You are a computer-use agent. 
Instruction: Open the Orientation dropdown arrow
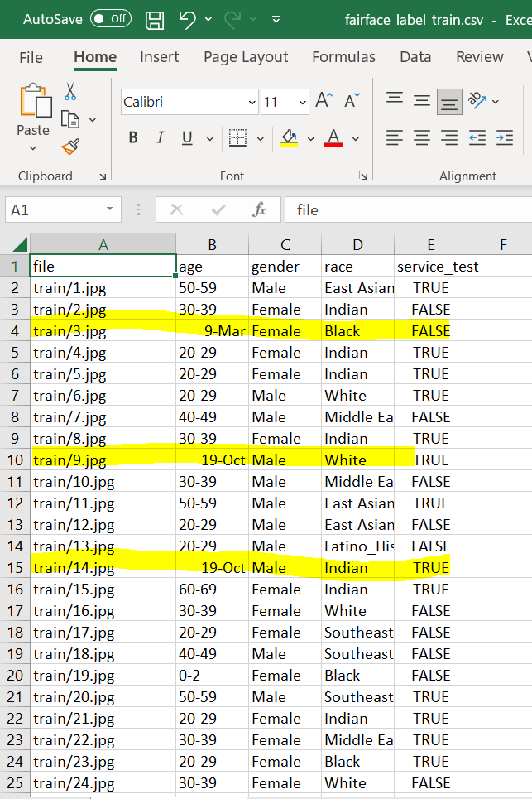coord(496,101)
